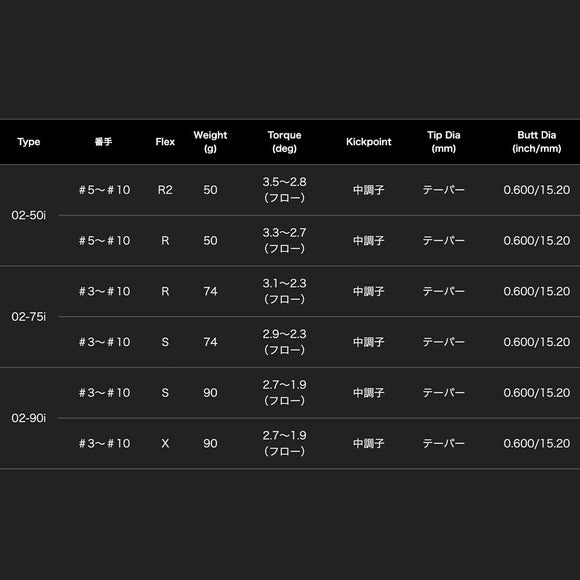Click torque value 3.3〜2.7

coord(284,233)
